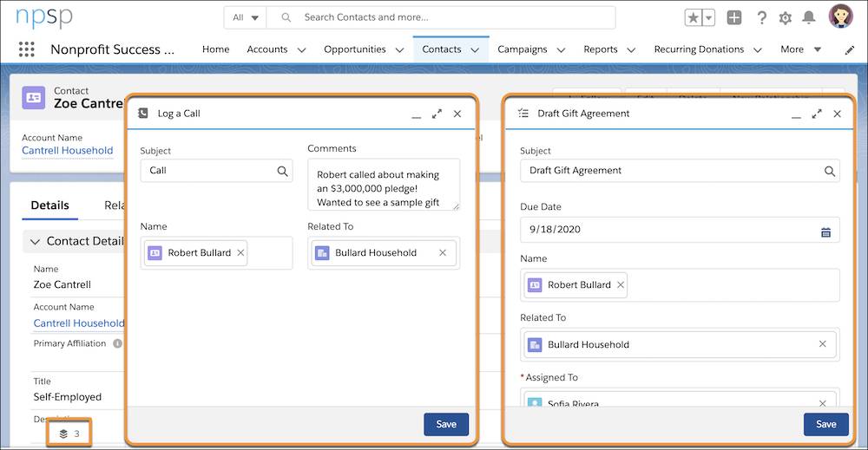Viewport: 868px width, 450px height.
Task: Open the stacked windows counter showing 3
Action: click(69, 434)
